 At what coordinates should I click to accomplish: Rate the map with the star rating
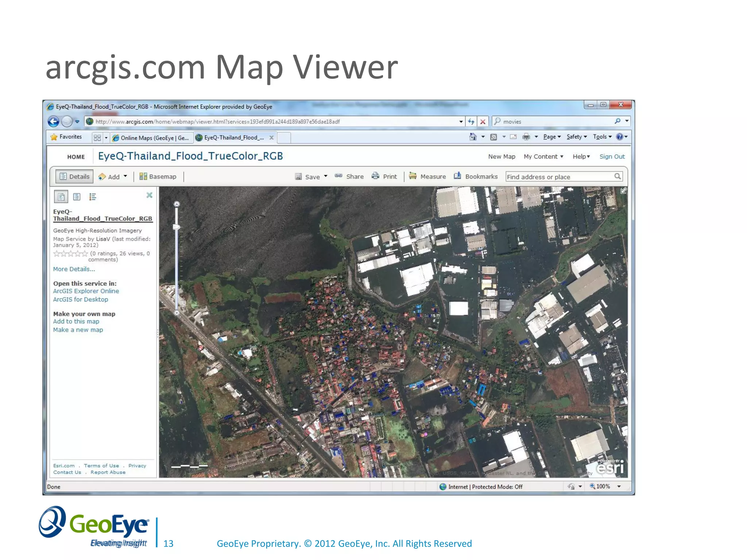click(71, 253)
